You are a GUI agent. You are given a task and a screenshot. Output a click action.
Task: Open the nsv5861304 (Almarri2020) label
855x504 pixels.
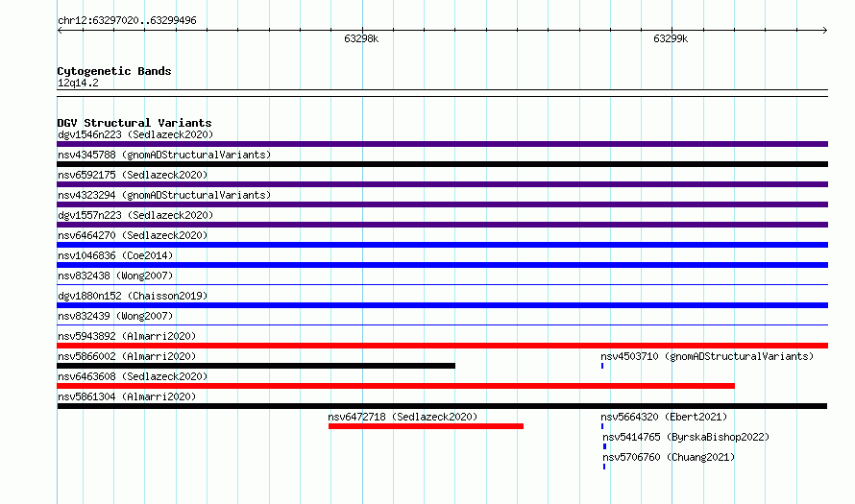[x=127, y=396]
